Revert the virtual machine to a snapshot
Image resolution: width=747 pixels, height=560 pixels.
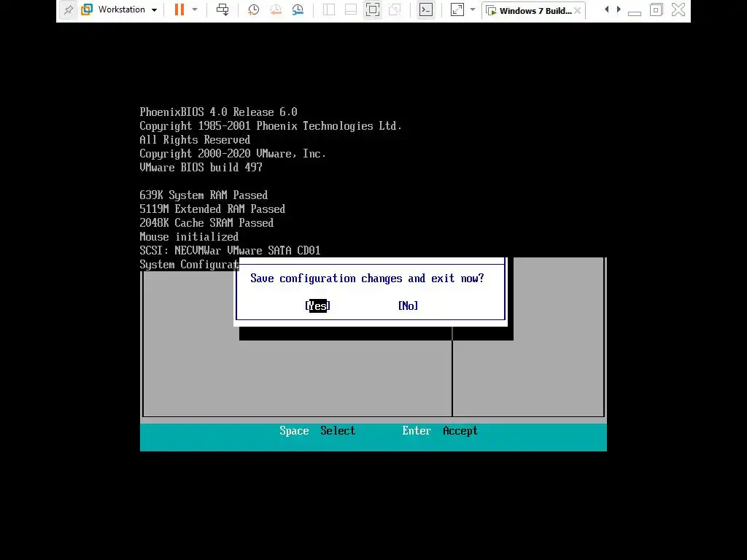tap(275, 10)
